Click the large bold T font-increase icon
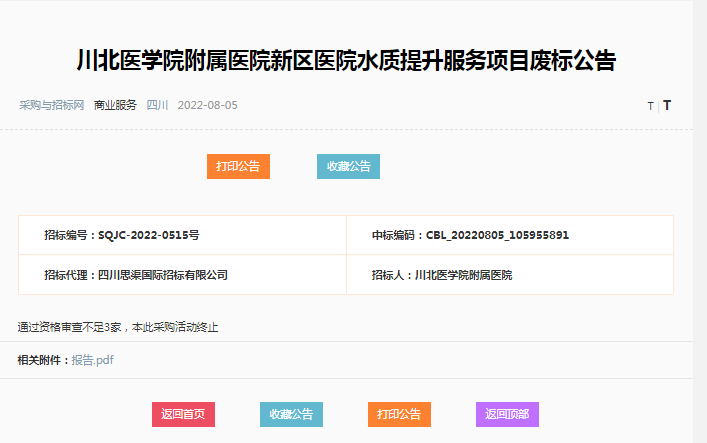Viewport: 707px width, 443px height. click(x=667, y=105)
